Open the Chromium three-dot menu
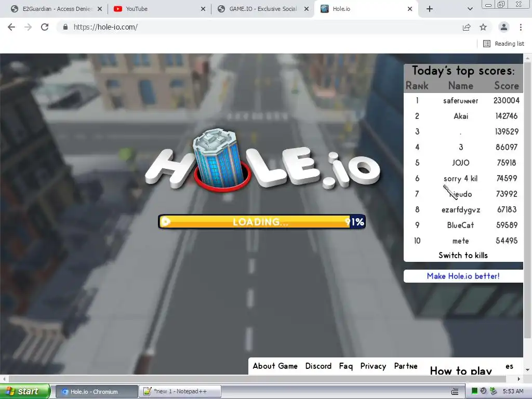This screenshot has width=532, height=399. (x=521, y=27)
